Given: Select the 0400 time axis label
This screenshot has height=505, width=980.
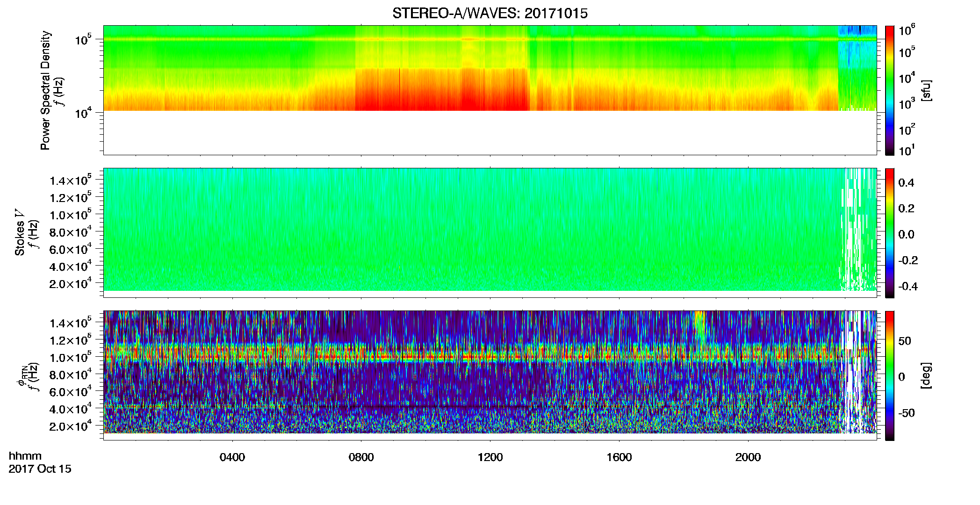Looking at the screenshot, I should coord(232,457).
